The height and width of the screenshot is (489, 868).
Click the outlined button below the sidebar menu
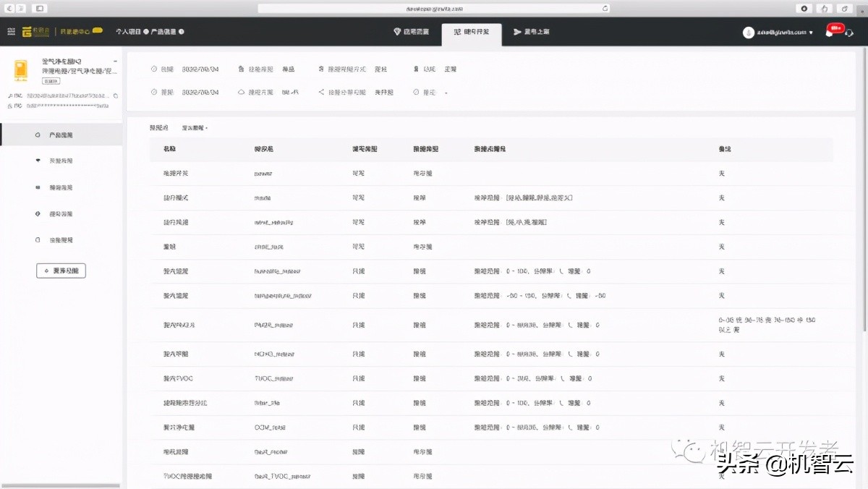(61, 271)
